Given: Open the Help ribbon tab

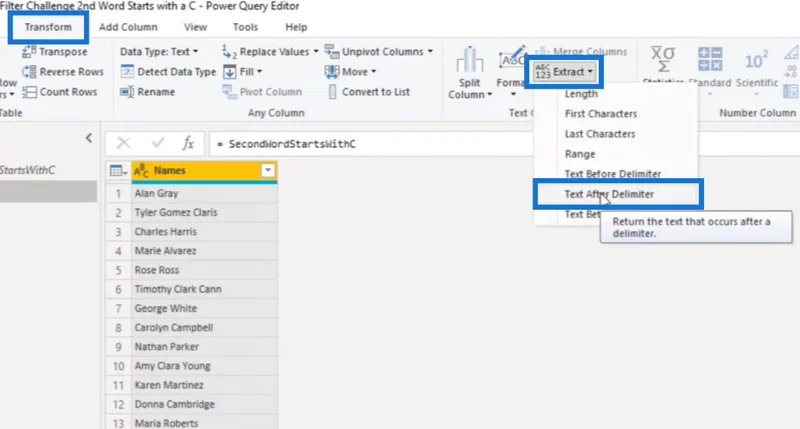Looking at the screenshot, I should click(296, 27).
